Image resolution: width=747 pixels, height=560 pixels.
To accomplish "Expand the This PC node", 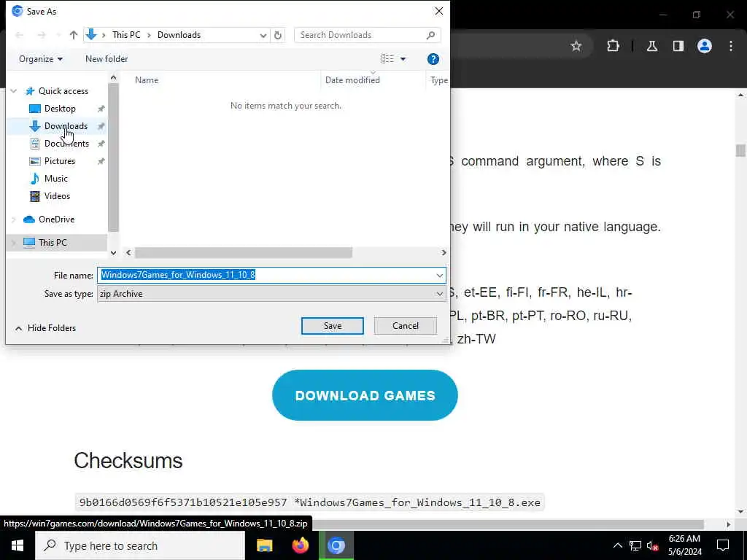I will click(13, 243).
